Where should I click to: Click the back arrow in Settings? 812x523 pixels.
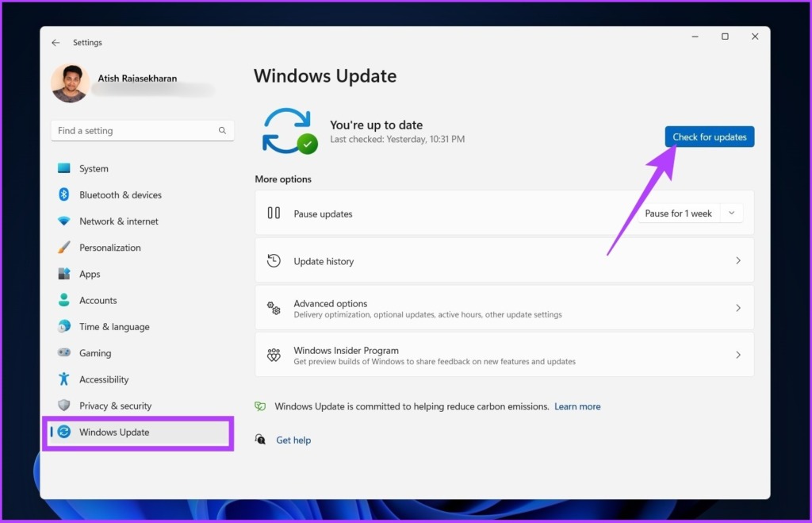pyautogui.click(x=56, y=43)
